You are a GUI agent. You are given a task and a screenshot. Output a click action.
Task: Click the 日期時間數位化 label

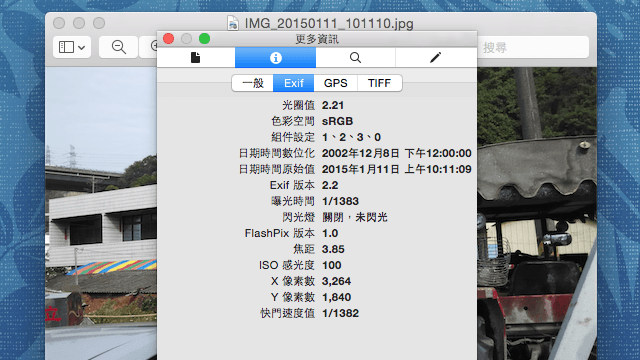click(x=277, y=153)
